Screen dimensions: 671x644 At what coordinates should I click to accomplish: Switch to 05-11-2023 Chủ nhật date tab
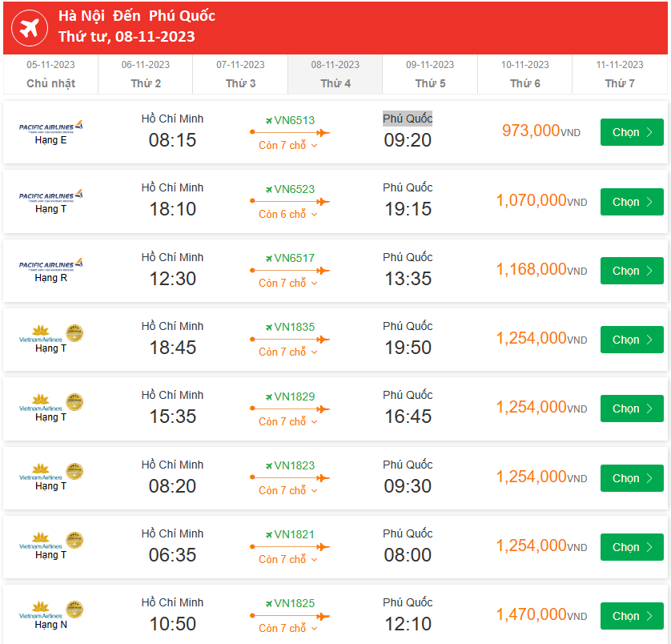(x=50, y=74)
